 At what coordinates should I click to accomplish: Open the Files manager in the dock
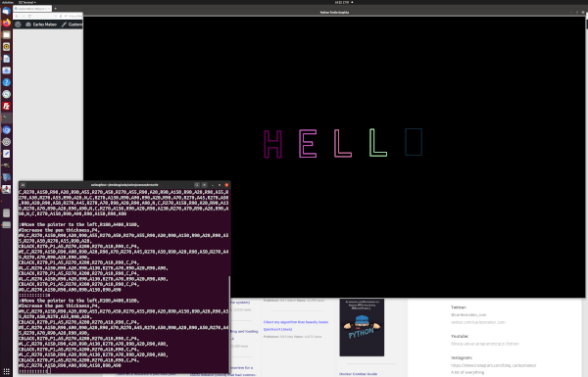coord(7,35)
